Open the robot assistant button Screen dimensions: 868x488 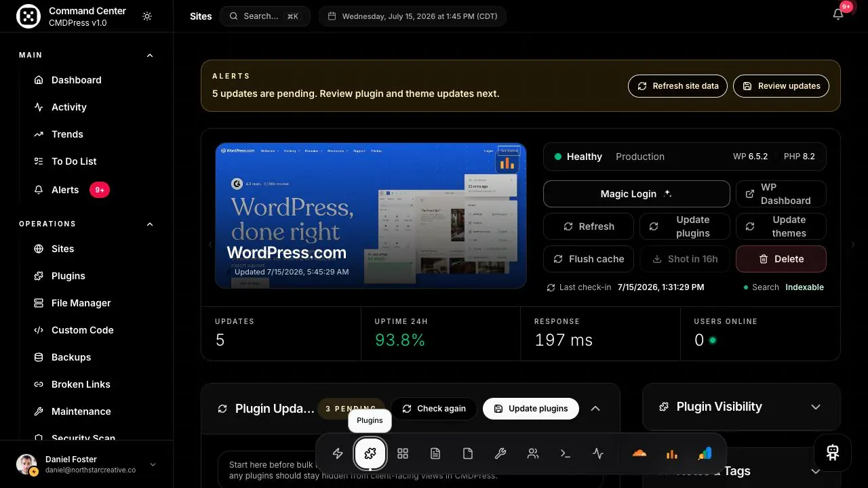point(833,453)
